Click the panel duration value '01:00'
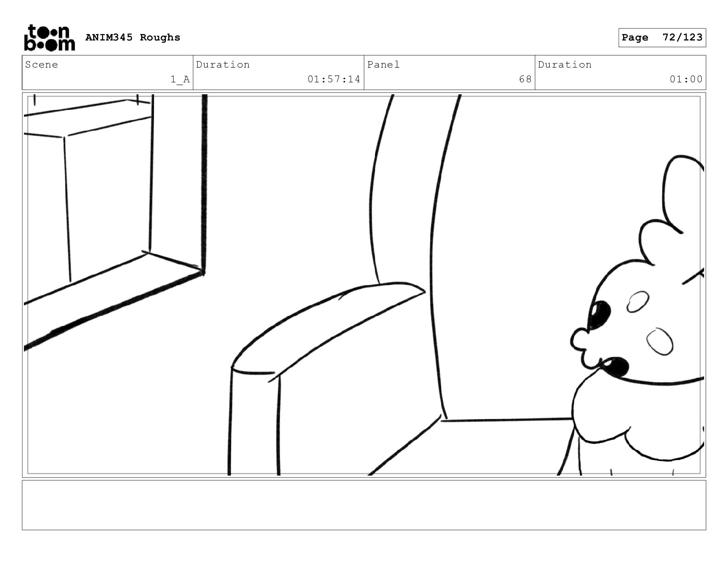Screen dimensions: 728x563 pyautogui.click(x=686, y=79)
